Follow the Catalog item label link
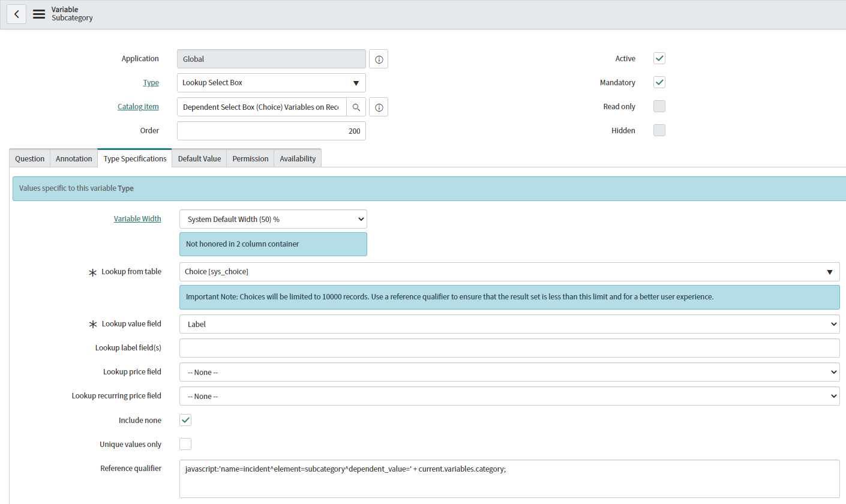The image size is (846, 504). [138, 107]
